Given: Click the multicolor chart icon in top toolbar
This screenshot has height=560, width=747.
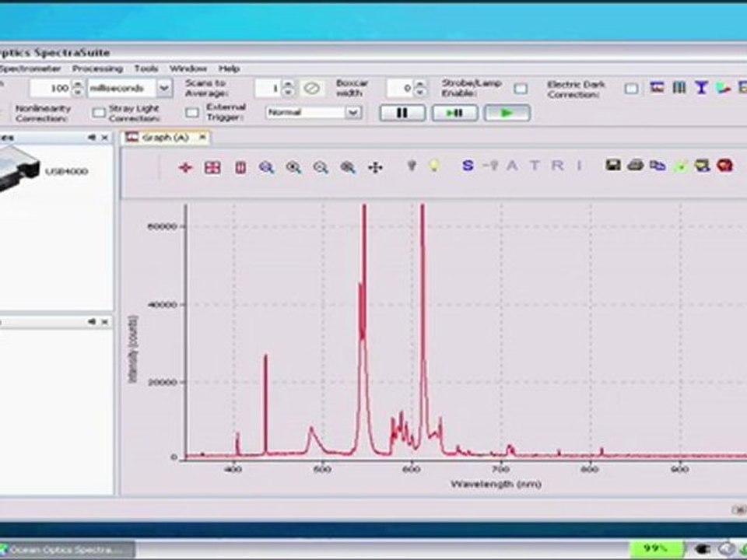Looking at the screenshot, I should (x=723, y=88).
